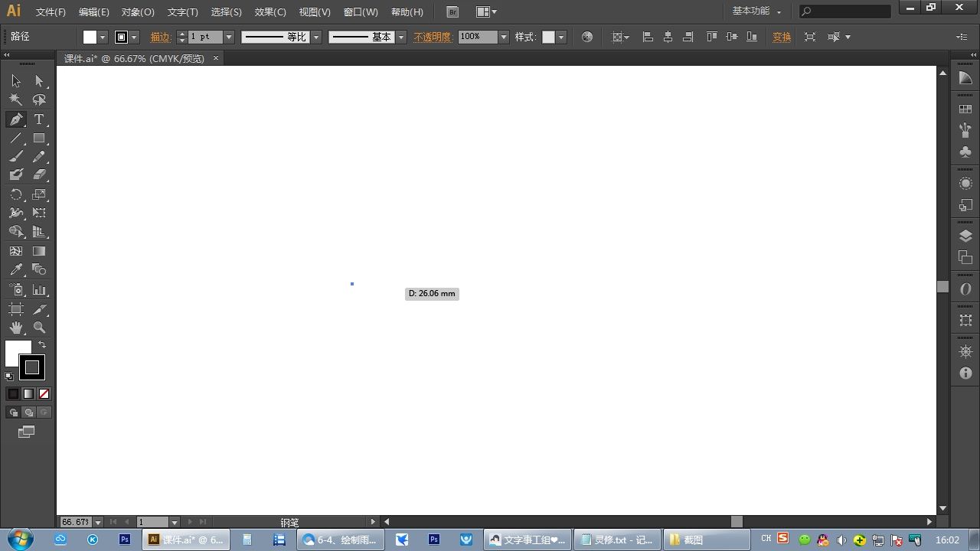Select the Selection tool (black arrow)

click(16, 81)
